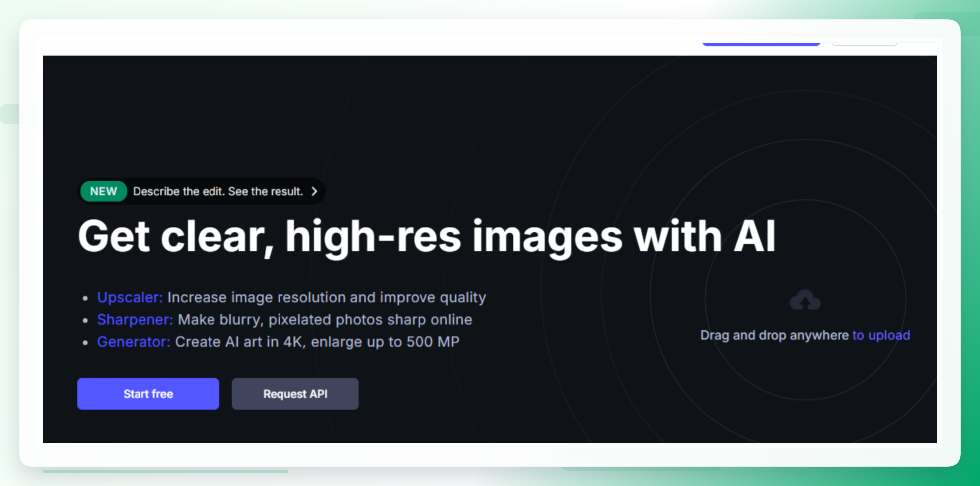Screen dimensions: 980x486
Task: Expand the 'Describe the edit' chevron arrow
Action: coord(314,191)
